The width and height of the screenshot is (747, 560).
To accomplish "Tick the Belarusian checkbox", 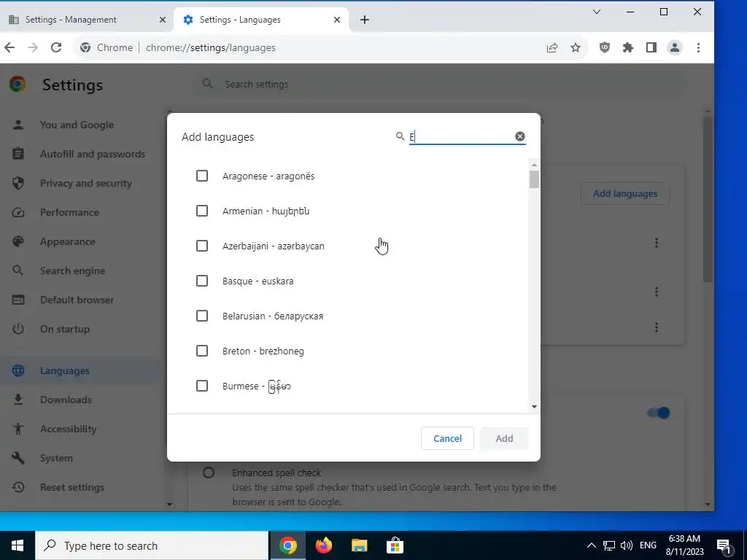I will pos(202,316).
